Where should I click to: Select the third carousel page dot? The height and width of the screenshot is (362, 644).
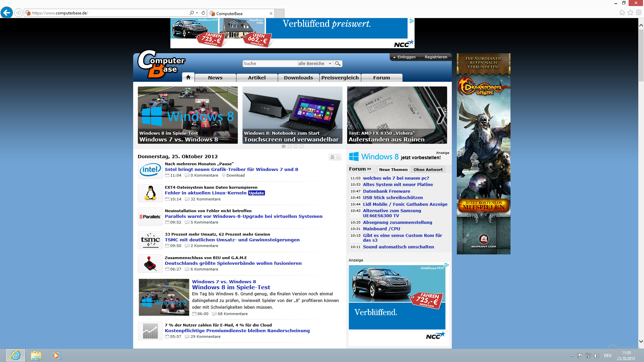[296, 146]
